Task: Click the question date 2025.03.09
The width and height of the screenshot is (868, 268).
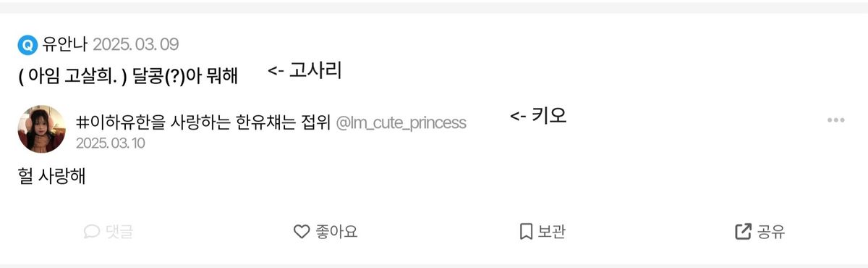Action: point(135,45)
